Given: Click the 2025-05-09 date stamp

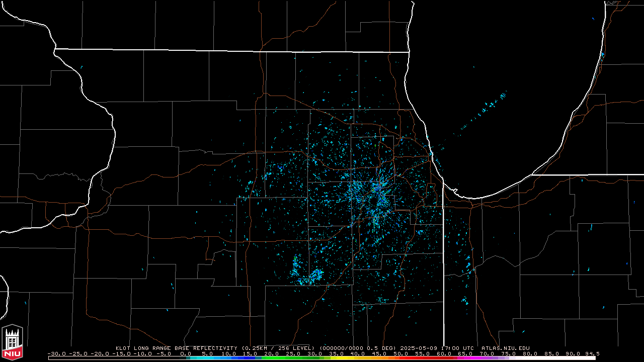Looking at the screenshot, I should pos(420,348).
